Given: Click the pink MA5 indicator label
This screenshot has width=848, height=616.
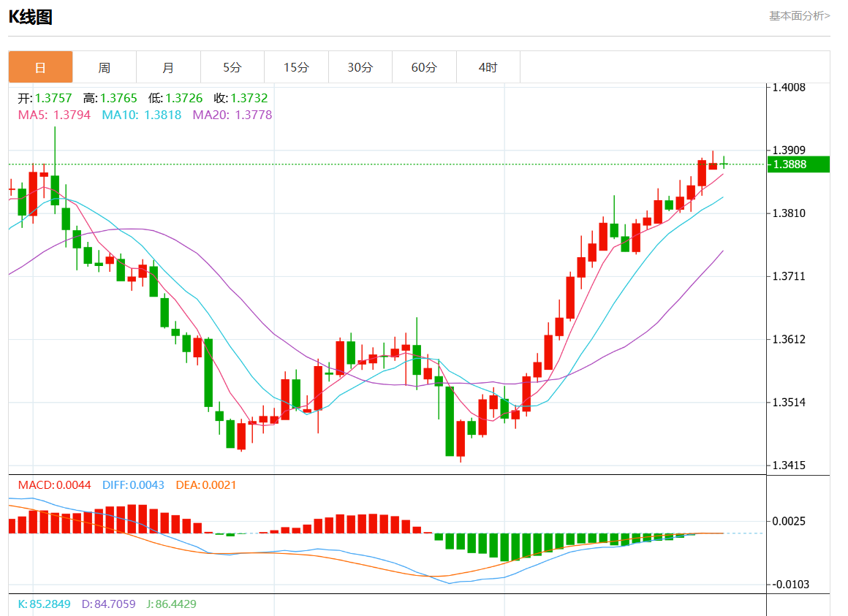Looking at the screenshot, I should [x=54, y=115].
